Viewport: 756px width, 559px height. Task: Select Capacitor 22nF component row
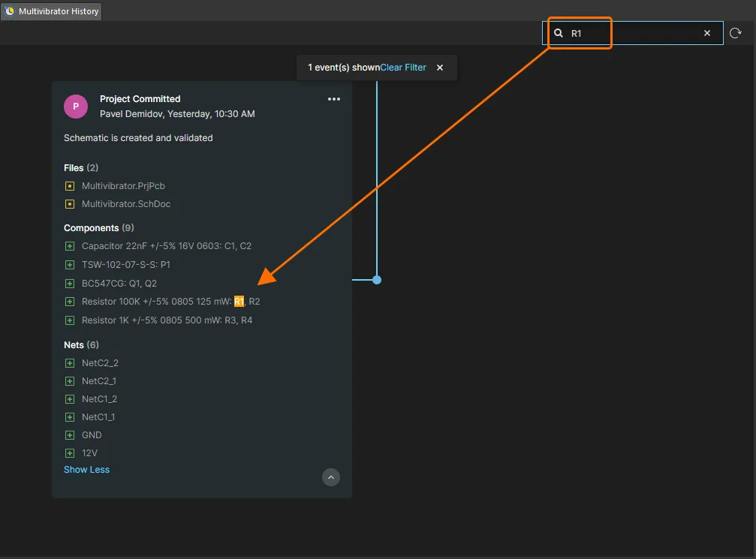tap(167, 246)
